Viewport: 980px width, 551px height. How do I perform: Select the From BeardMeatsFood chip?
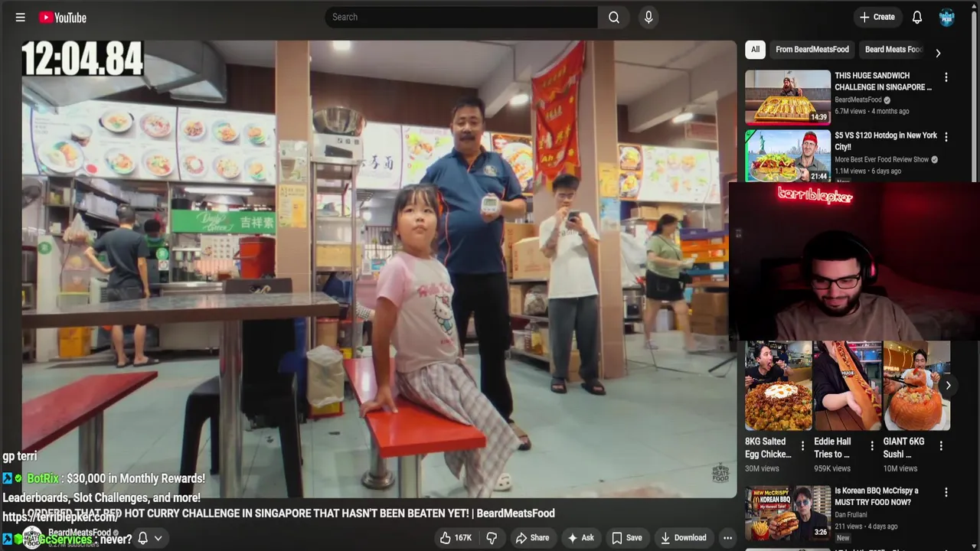(x=812, y=49)
